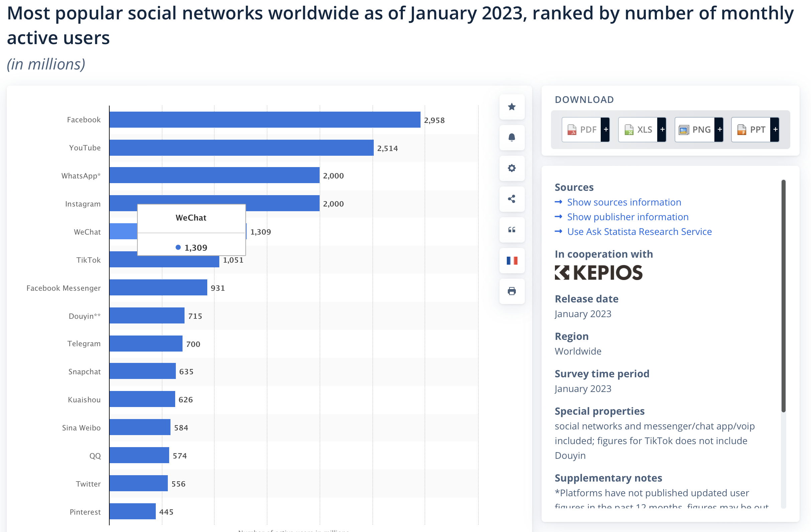Click the Kuaishou bar in chart
The image size is (811, 532).
142,399
